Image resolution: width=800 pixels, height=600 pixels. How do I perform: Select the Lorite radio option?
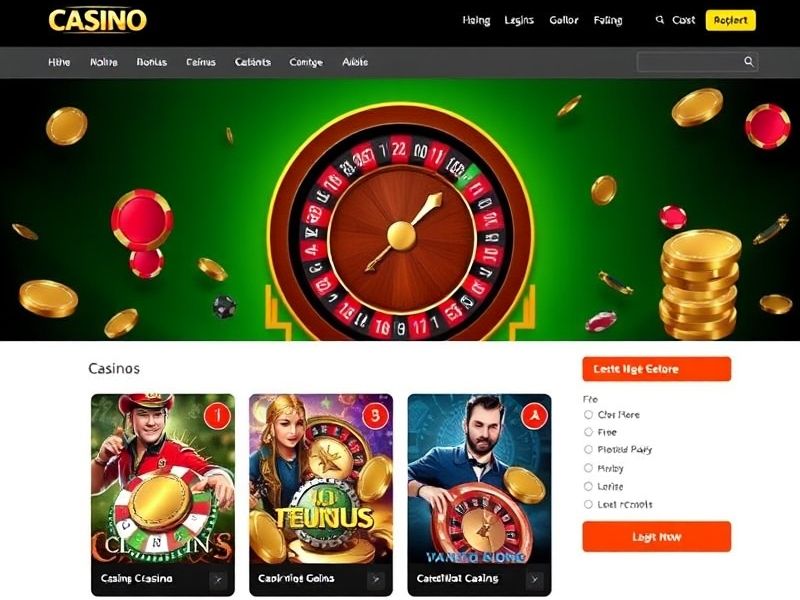(588, 486)
